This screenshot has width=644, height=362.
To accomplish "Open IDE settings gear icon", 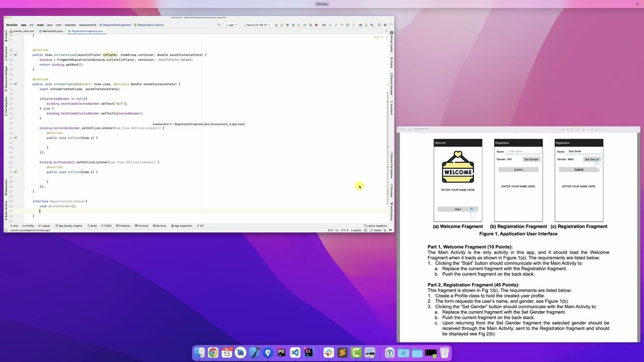I will pyautogui.click(x=385, y=25).
